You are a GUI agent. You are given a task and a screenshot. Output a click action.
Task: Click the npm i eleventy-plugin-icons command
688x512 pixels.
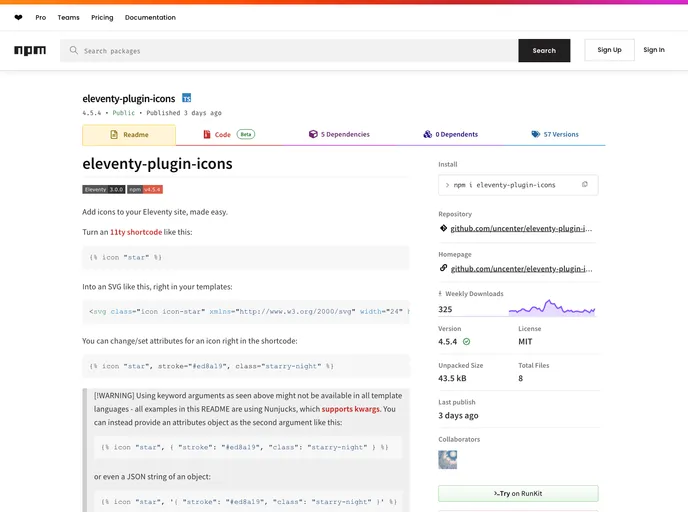coord(505,185)
